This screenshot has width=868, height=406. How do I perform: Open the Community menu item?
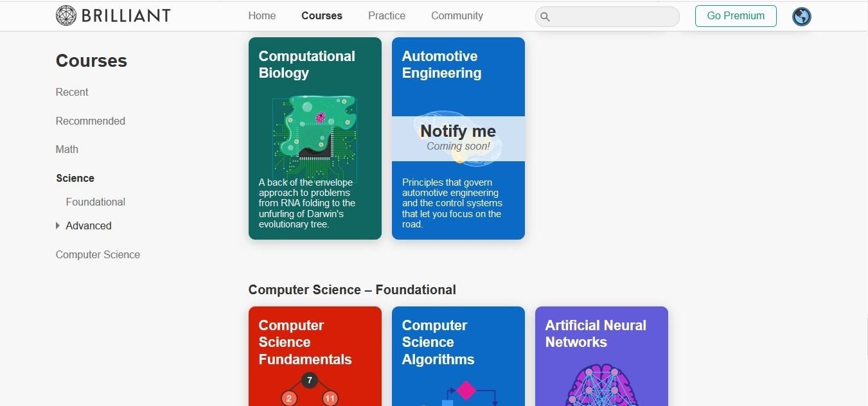(x=457, y=15)
